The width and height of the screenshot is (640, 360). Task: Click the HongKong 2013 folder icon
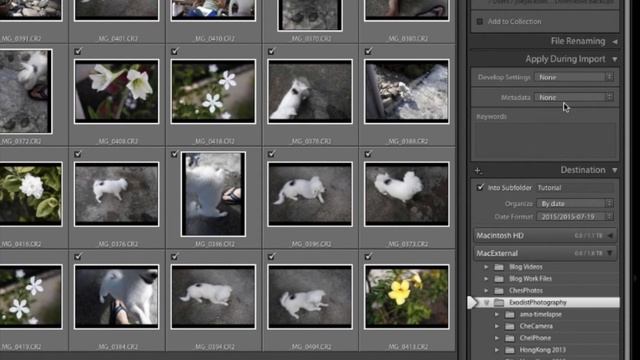pos(509,350)
